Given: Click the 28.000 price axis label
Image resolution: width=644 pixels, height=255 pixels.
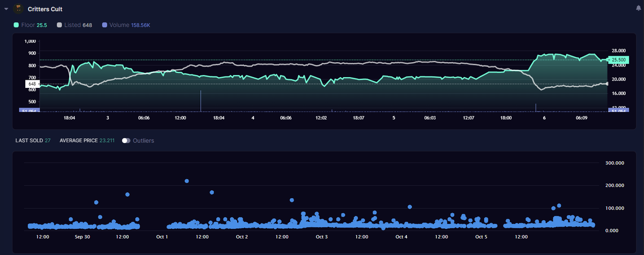Looking at the screenshot, I should click(x=619, y=51).
